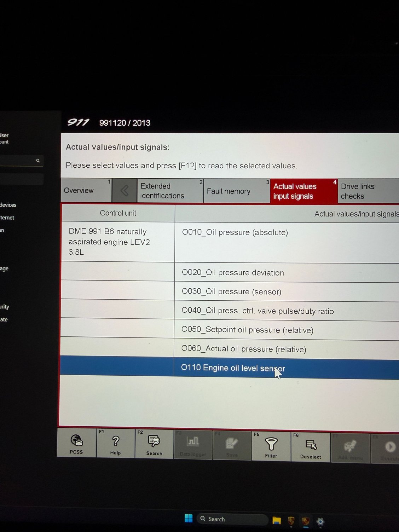Click the highlighted Engine oil level sensor row

(233, 368)
